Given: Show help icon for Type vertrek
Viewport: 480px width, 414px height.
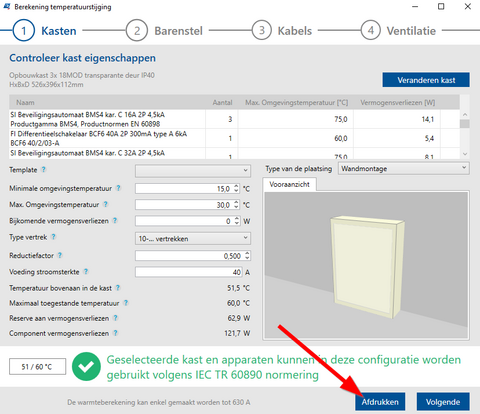Looking at the screenshot, I should click(53, 237).
